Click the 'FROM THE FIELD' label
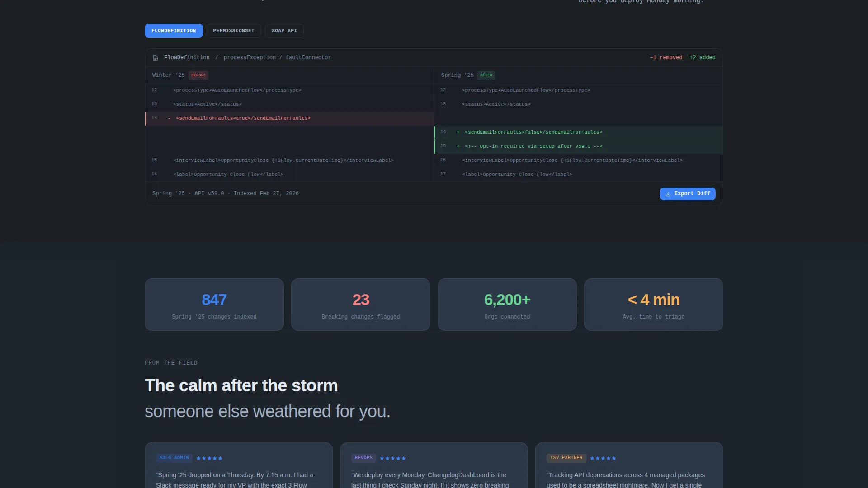This screenshot has height=488, width=868. tap(171, 363)
